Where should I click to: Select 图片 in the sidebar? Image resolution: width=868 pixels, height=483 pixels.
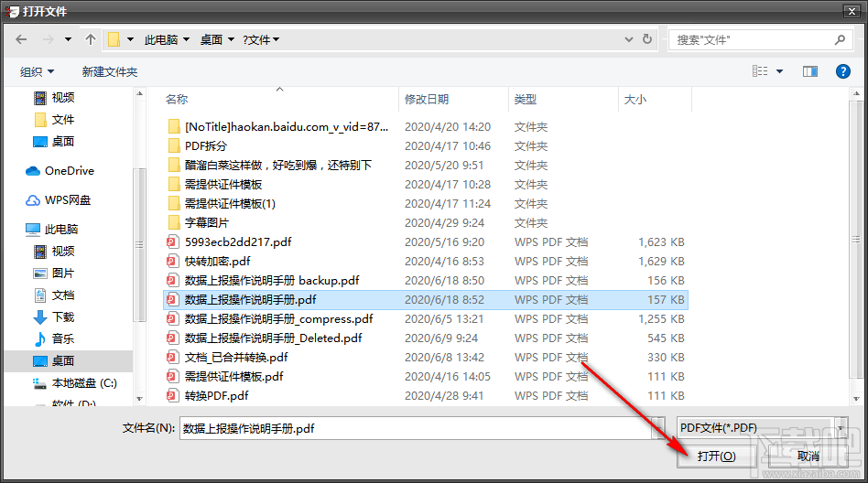tap(54, 274)
